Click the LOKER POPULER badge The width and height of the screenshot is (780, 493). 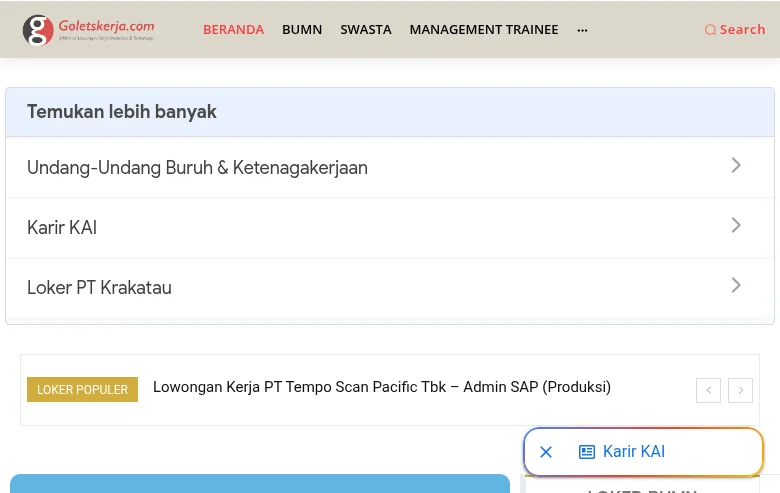(x=83, y=390)
